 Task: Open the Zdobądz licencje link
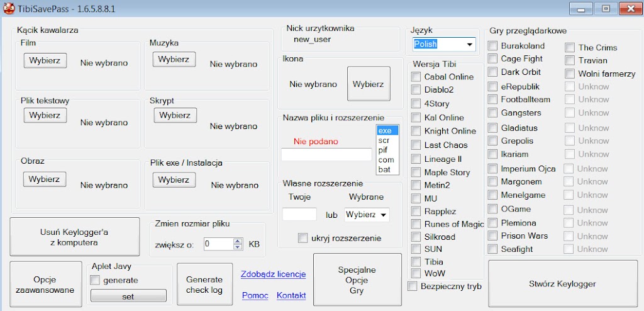(x=274, y=274)
